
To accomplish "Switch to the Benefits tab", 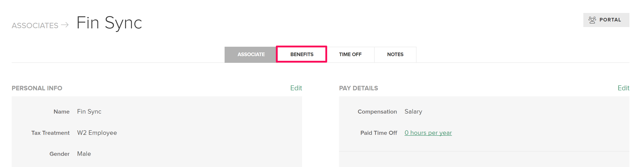I will (301, 54).
